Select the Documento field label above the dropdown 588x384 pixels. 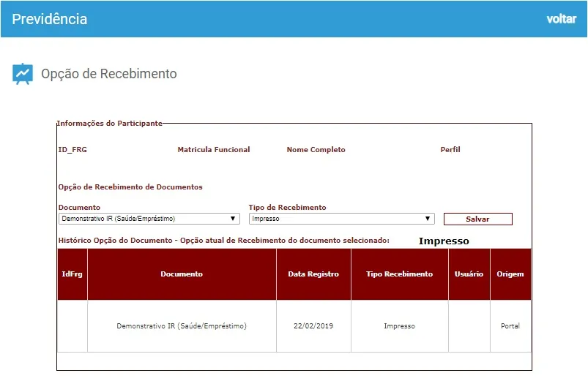point(79,208)
